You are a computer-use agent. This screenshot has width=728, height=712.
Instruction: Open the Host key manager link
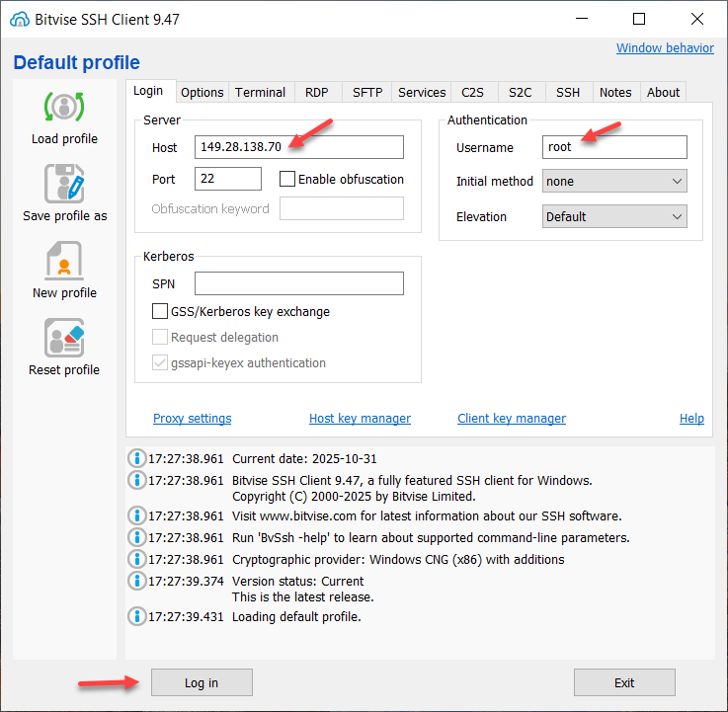tap(360, 419)
